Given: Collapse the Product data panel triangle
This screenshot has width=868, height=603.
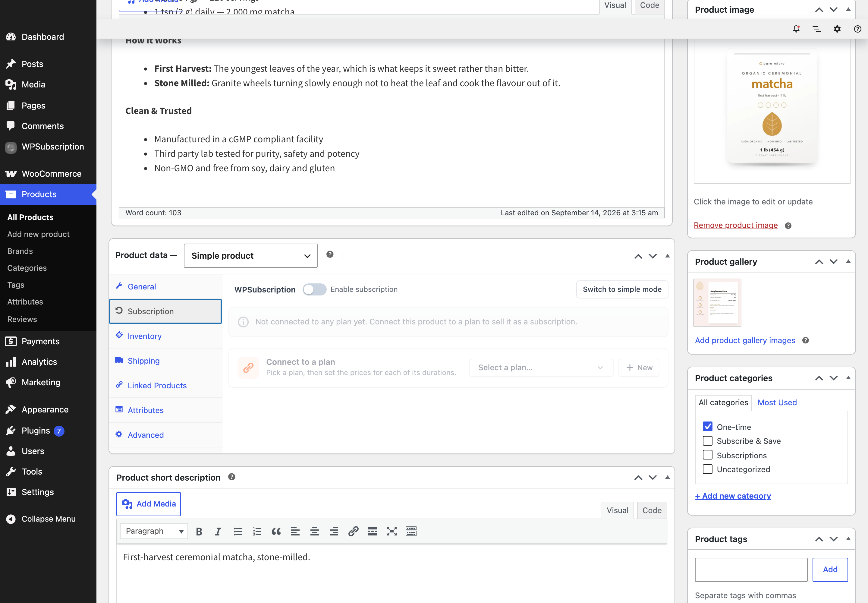Looking at the screenshot, I should click(x=668, y=256).
